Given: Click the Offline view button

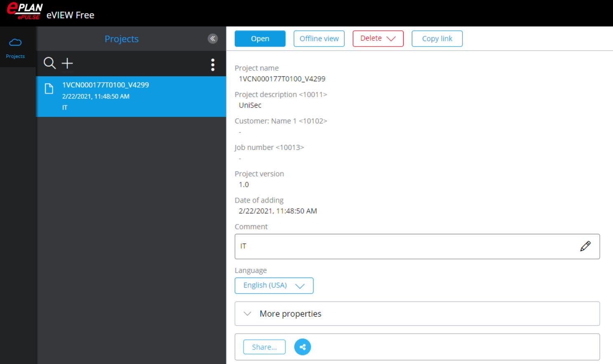Looking at the screenshot, I should point(319,39).
